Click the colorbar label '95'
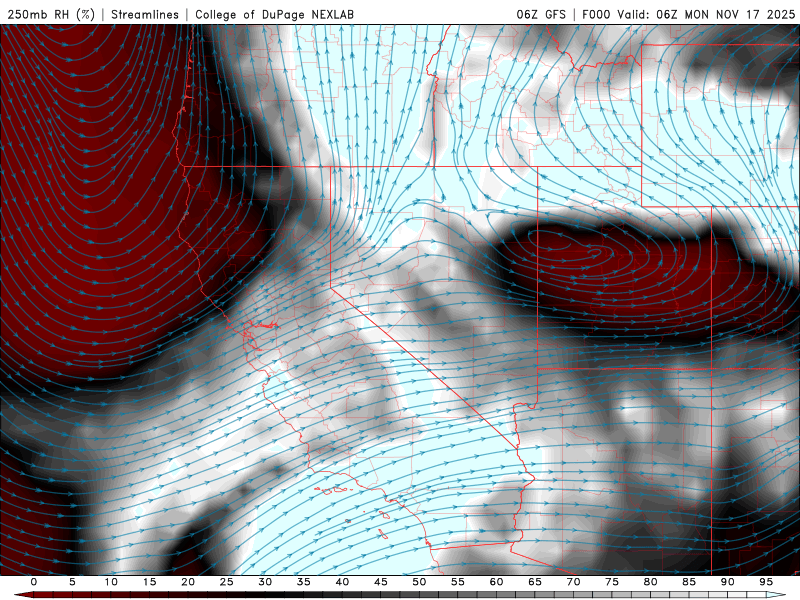This screenshot has width=800, height=600. (x=766, y=582)
